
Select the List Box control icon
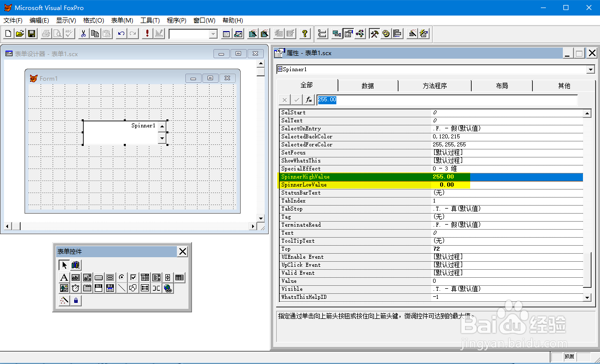point(156,277)
